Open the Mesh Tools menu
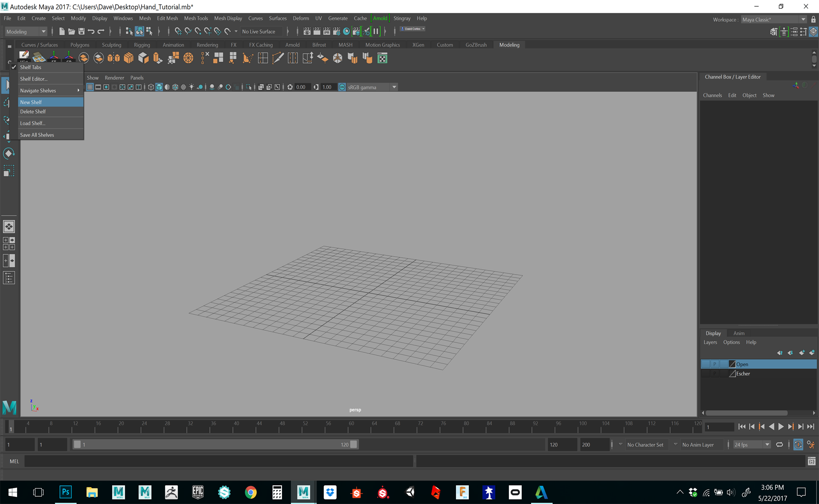 pos(196,18)
